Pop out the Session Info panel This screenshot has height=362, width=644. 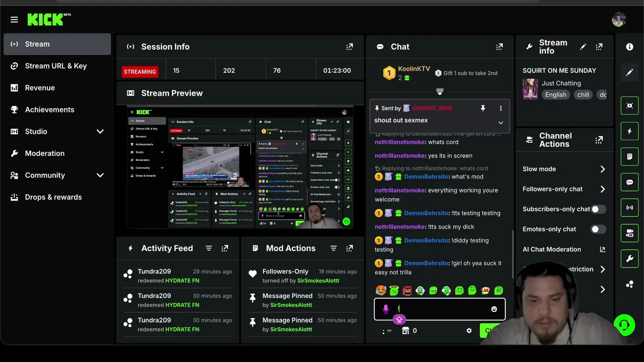point(350,47)
